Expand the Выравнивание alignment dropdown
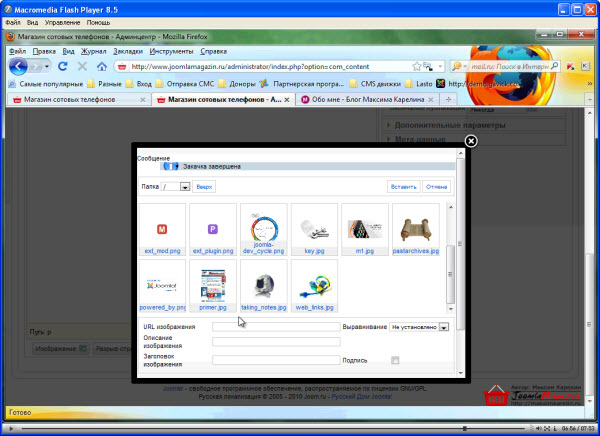600x436 pixels. pos(444,326)
